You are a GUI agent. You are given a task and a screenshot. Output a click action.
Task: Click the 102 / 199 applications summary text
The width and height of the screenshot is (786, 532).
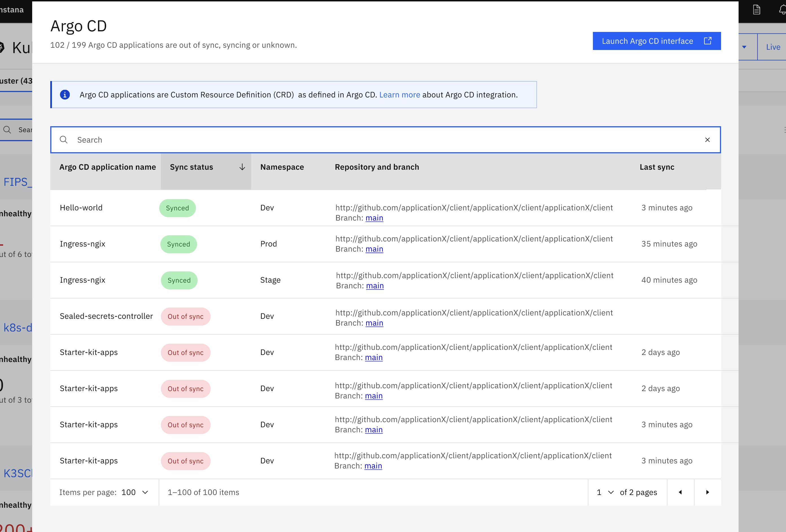click(174, 45)
